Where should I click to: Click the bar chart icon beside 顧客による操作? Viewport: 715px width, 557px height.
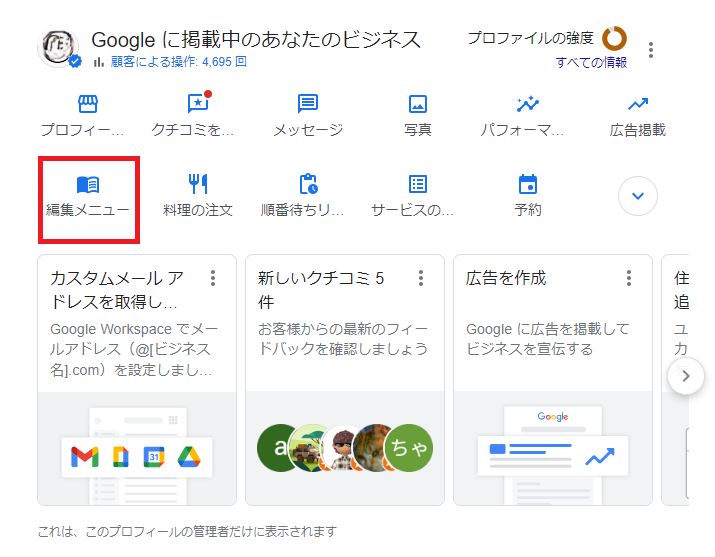(99, 62)
